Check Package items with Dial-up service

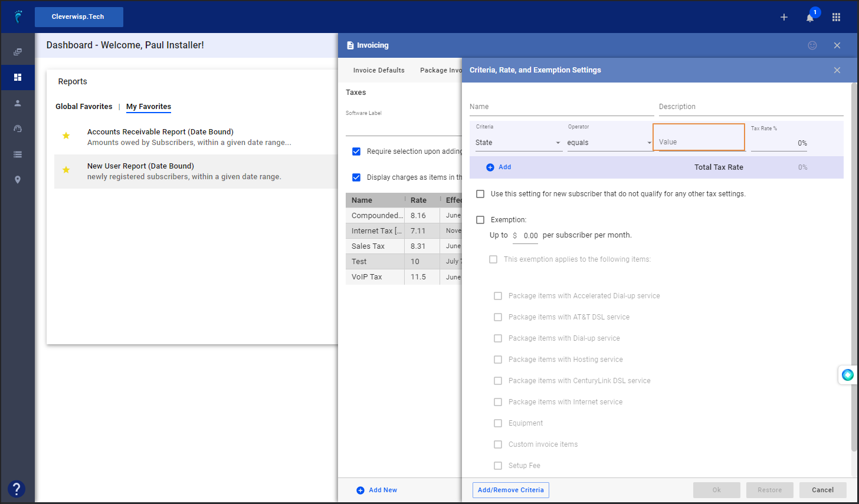(x=498, y=338)
